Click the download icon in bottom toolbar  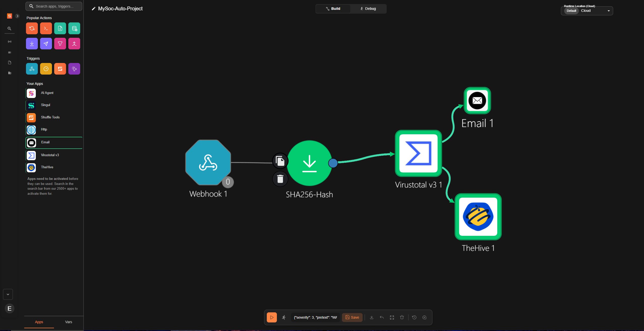(372, 317)
